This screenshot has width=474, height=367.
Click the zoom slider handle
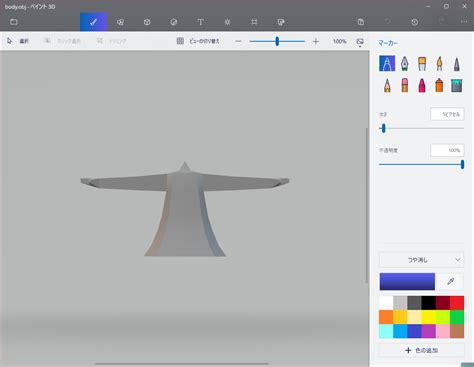click(x=277, y=41)
